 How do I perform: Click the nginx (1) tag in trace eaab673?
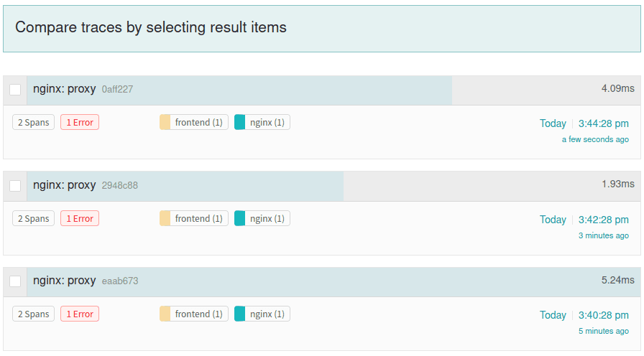pos(262,314)
